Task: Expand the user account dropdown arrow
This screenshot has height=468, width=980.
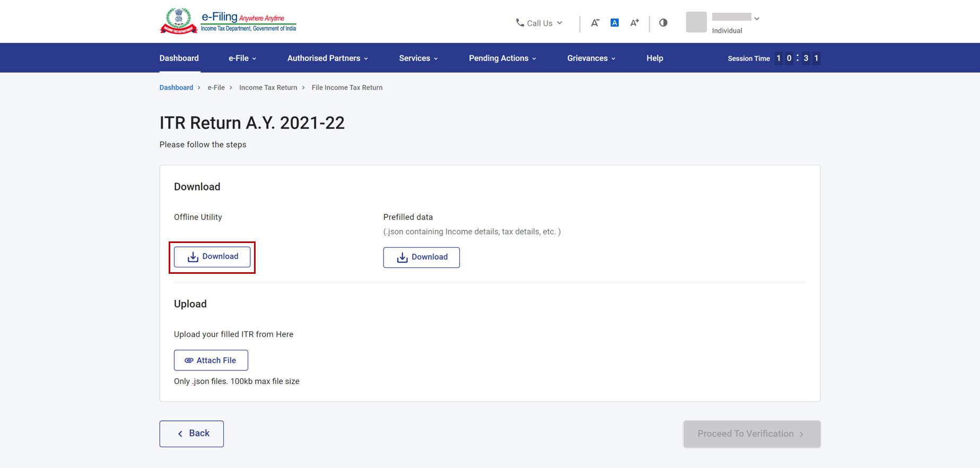Action: tap(757, 19)
